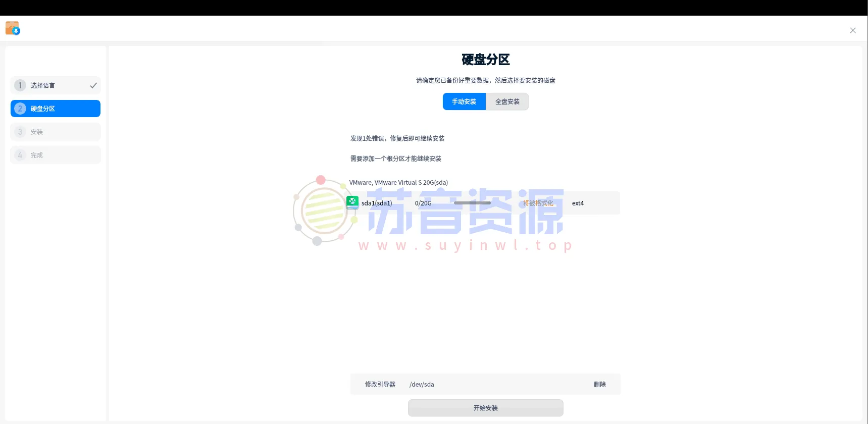This screenshot has width=868, height=424.
Task: Click 修改引导器 to change bootloader
Action: [x=380, y=384]
